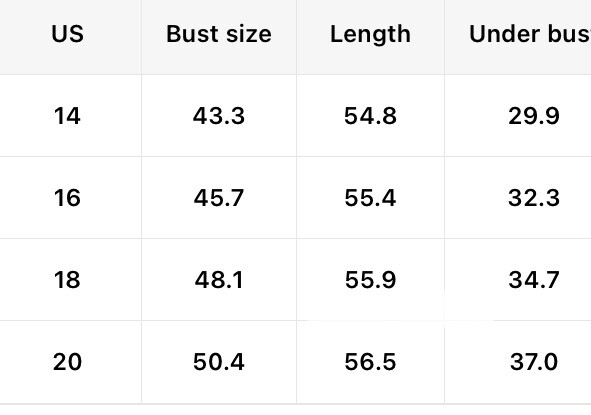Select length value 56.5
591x415 pixels.
pos(370,362)
